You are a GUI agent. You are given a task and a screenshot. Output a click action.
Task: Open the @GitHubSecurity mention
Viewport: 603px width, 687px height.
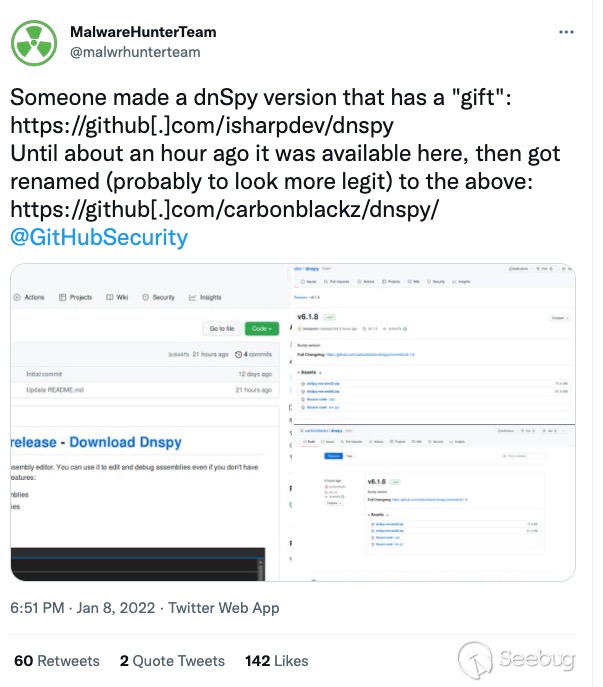tap(98, 237)
